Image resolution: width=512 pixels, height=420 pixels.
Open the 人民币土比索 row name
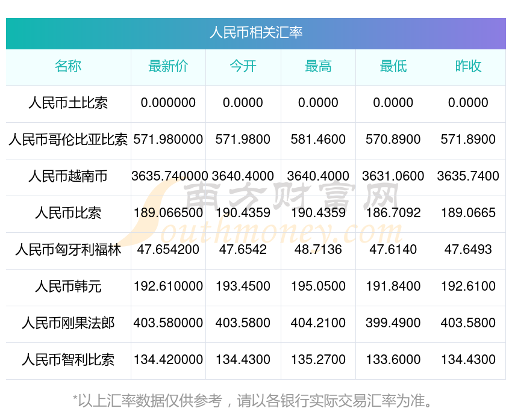pyautogui.click(x=68, y=103)
